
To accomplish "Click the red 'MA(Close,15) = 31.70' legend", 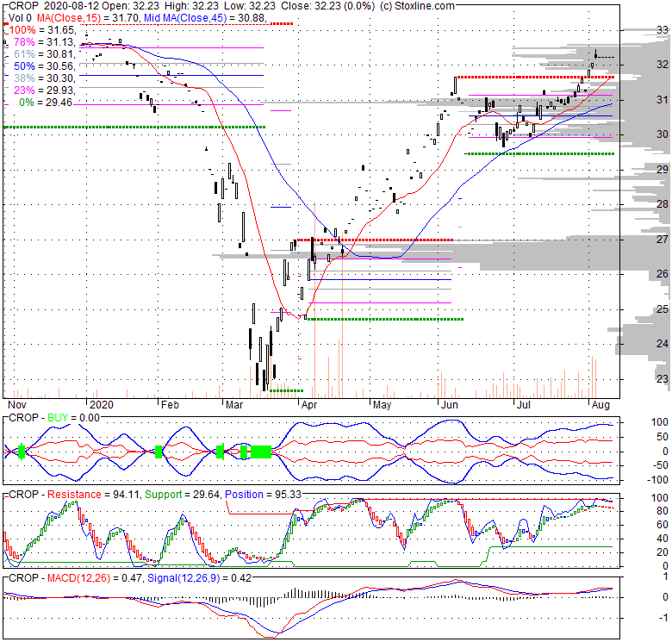I will click(89, 18).
